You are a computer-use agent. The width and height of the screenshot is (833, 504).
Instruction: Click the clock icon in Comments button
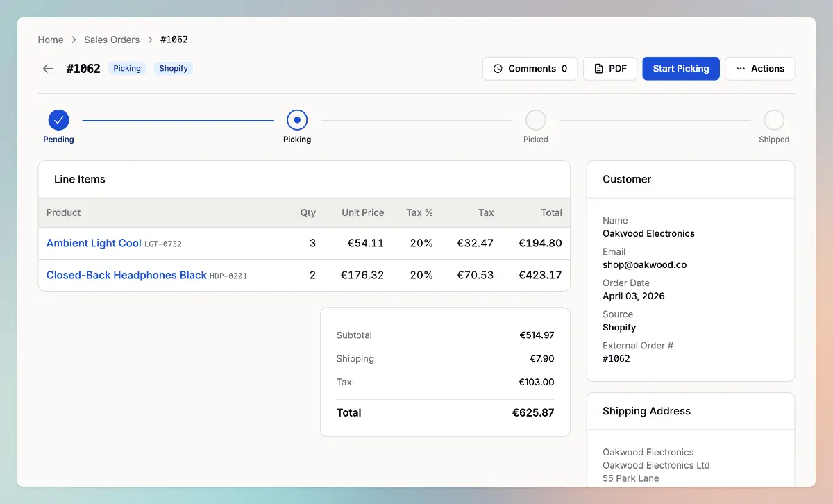click(498, 69)
